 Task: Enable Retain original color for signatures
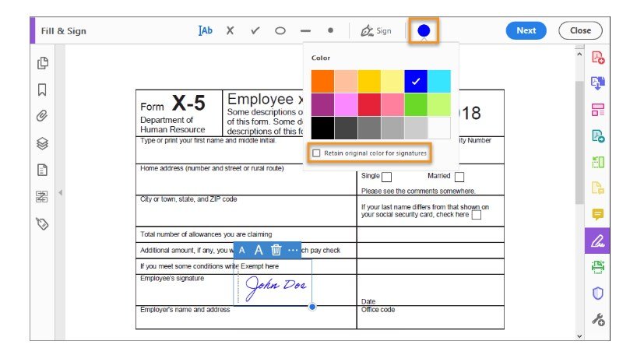[x=316, y=153]
